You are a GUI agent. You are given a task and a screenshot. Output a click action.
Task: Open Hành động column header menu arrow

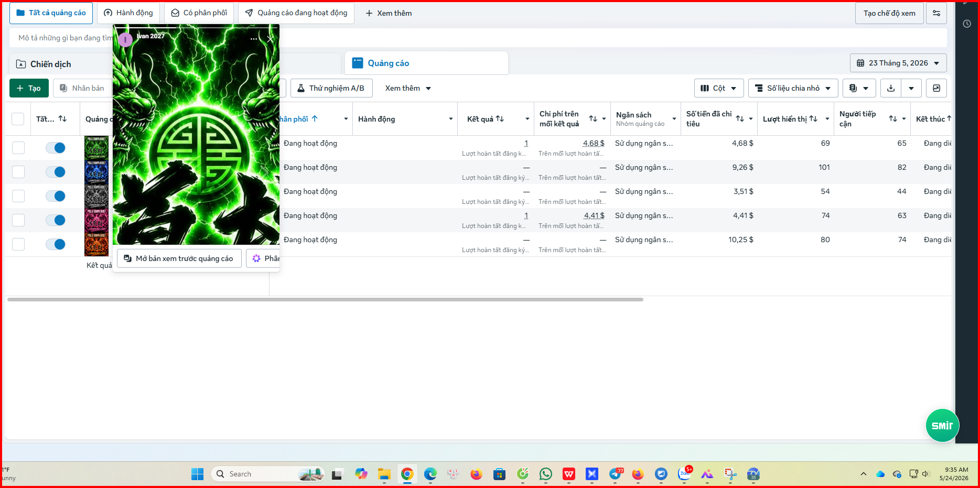[x=450, y=119]
